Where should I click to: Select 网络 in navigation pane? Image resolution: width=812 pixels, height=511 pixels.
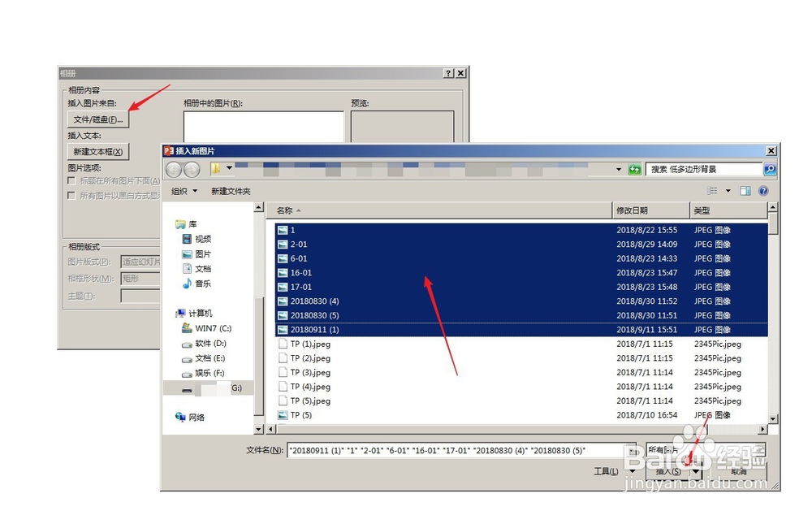click(190, 418)
